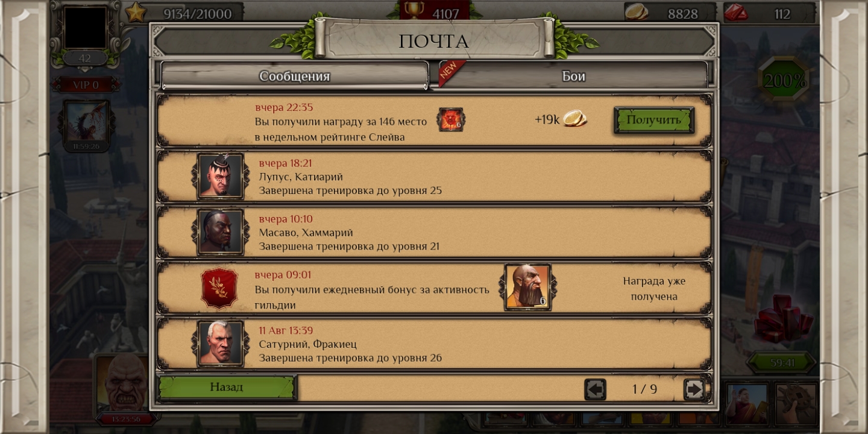Tap the red rune reward item icon
The image size is (868, 434).
point(450,119)
